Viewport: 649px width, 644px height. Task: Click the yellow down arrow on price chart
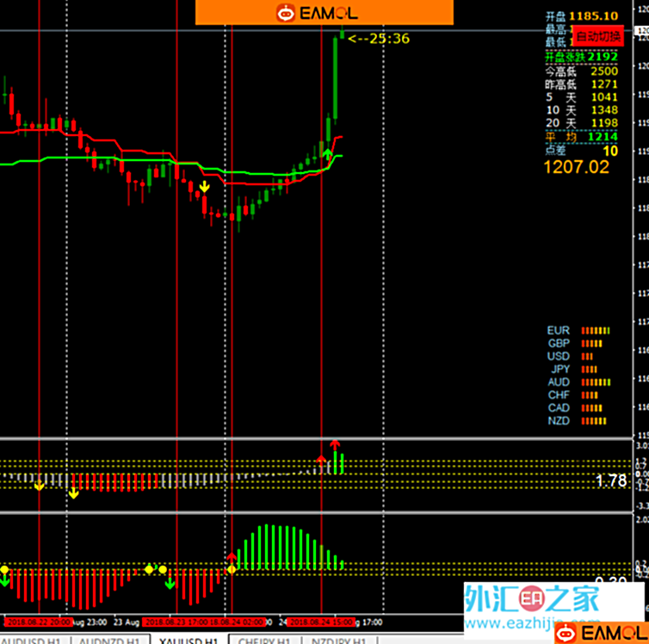pos(204,186)
